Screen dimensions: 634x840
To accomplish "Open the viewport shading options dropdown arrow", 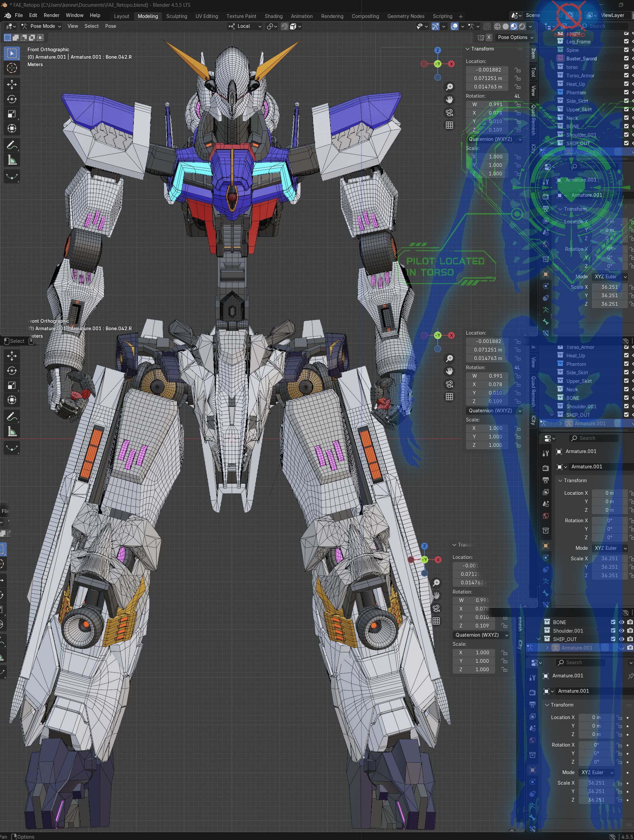I will coord(530,26).
